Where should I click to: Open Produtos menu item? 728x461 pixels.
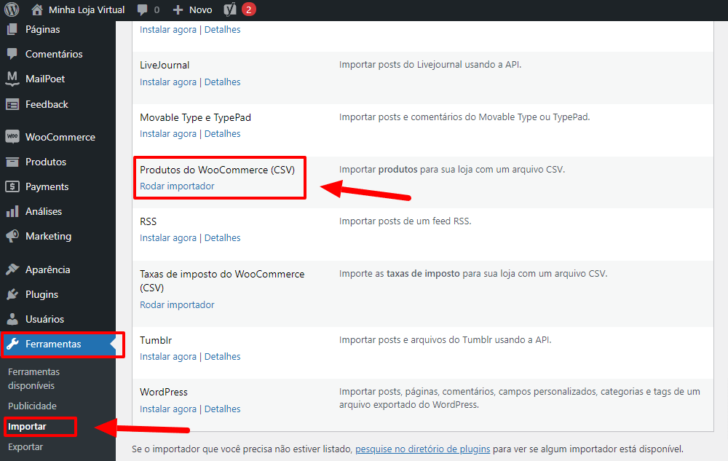[x=46, y=162]
